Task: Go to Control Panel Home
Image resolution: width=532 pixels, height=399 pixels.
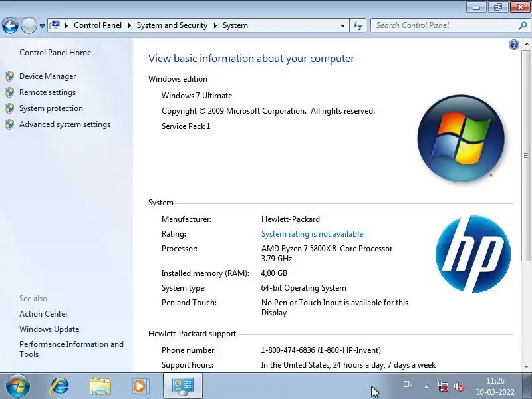Action: point(55,53)
